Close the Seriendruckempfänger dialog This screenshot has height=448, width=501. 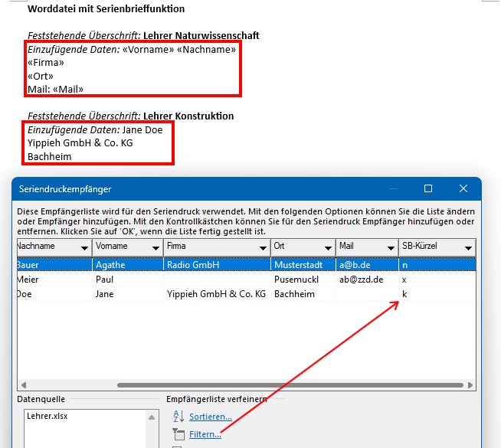click(463, 188)
